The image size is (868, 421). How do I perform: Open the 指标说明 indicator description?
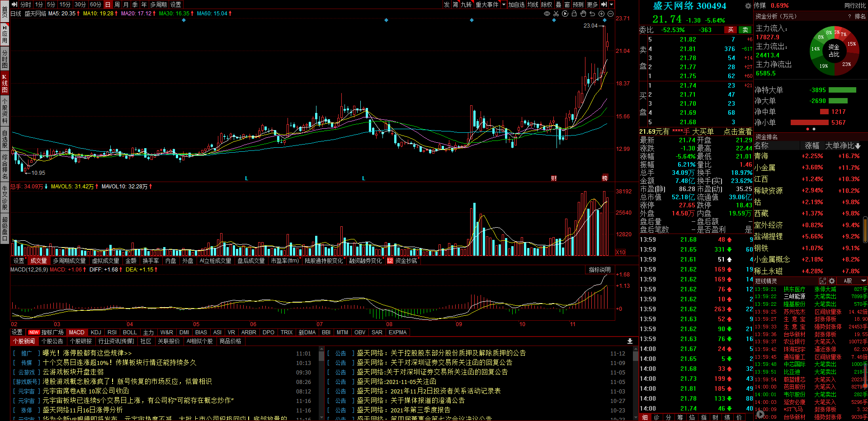(599, 270)
